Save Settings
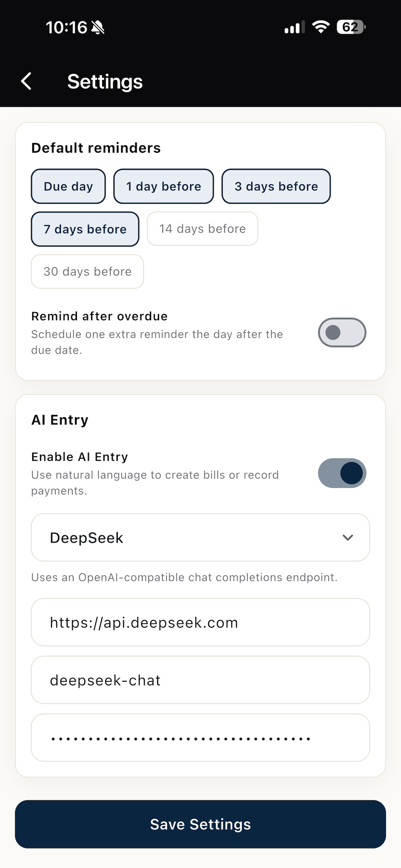The image size is (401, 868). (200, 824)
